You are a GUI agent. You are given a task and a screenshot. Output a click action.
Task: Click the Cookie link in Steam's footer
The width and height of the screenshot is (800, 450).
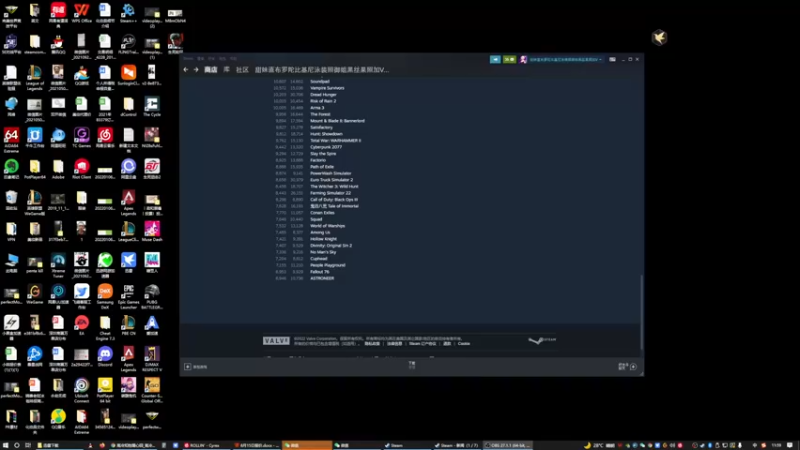point(463,344)
